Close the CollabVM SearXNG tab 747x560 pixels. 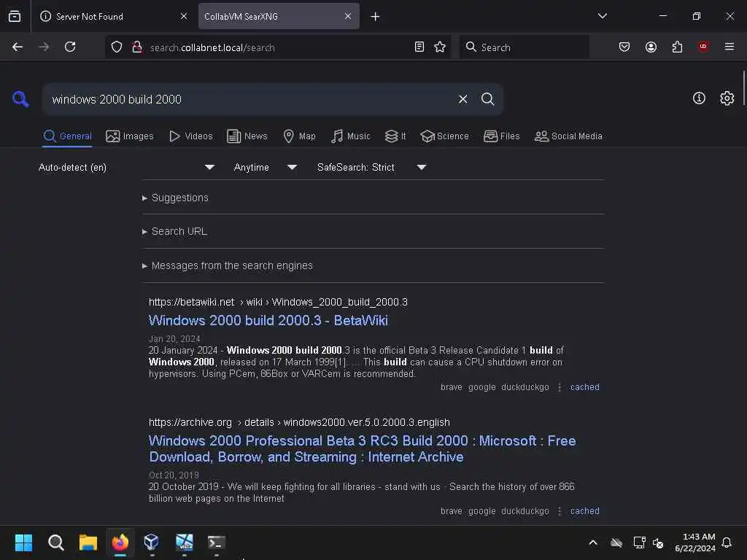pos(348,16)
